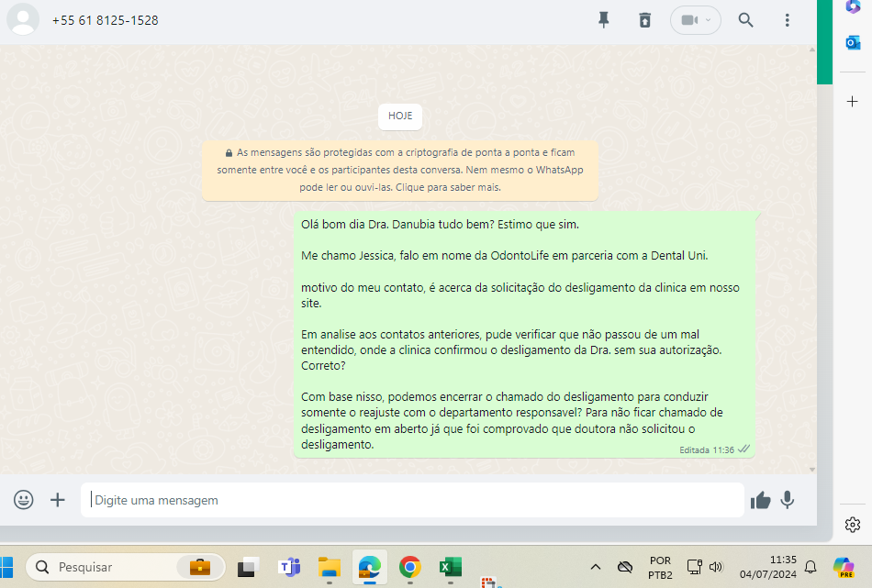The width and height of the screenshot is (872, 588).
Task: Click the briefcase icon in search box
Action: [200, 567]
